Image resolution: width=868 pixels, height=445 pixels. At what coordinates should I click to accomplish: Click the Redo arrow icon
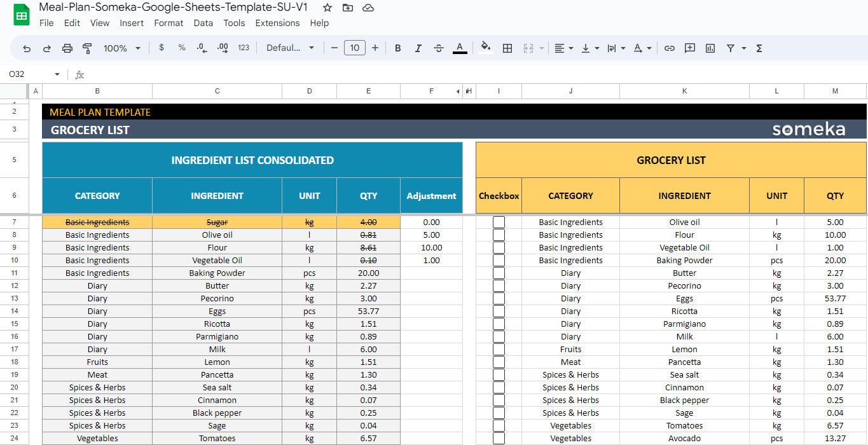point(46,48)
